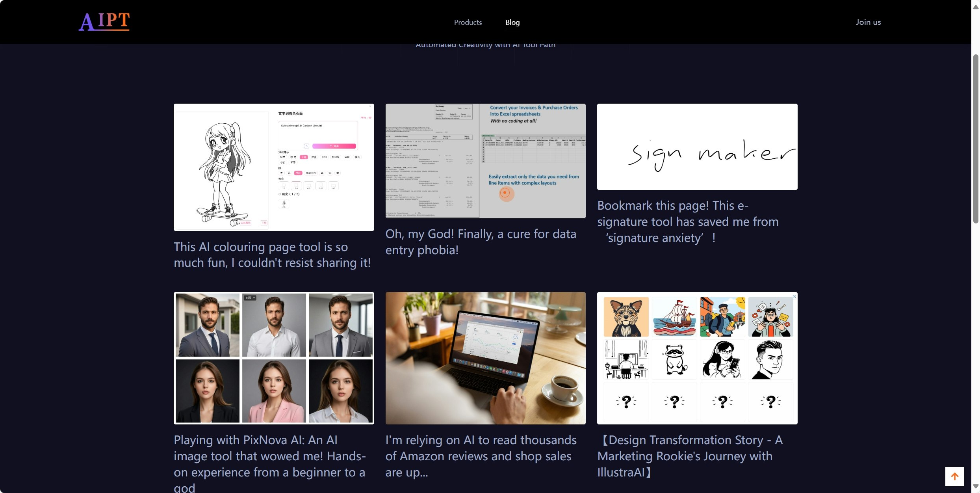Open the e-signature tool article title

688,221
